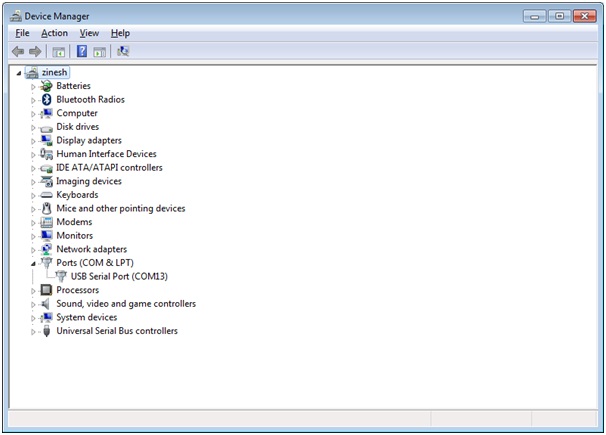The height and width of the screenshot is (435, 606).
Task: Click the Back arrow toolbar icon
Action: pos(18,51)
